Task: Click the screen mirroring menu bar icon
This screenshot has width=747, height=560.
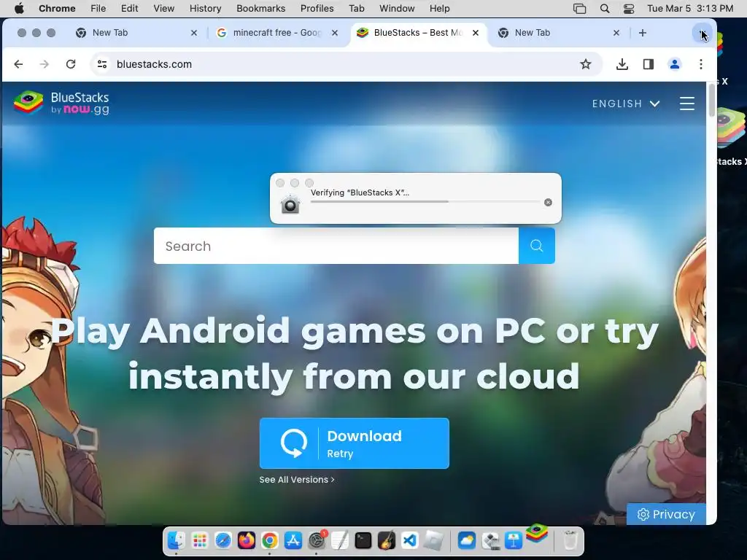Action: coord(579,9)
